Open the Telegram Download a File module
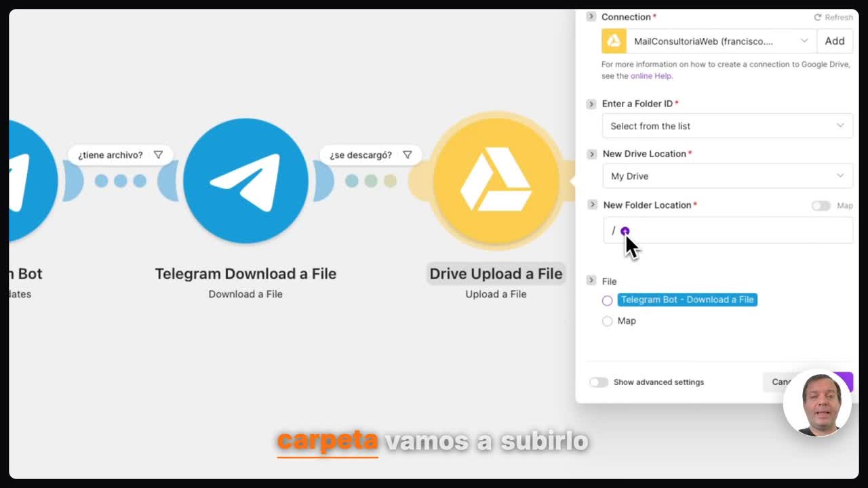Screen dimensions: 868x488 (x=245, y=181)
